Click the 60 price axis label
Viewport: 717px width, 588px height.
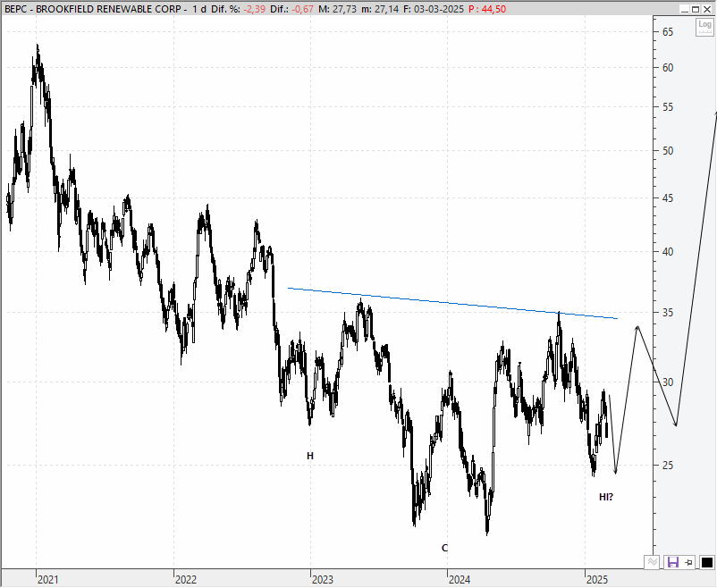tap(668, 68)
